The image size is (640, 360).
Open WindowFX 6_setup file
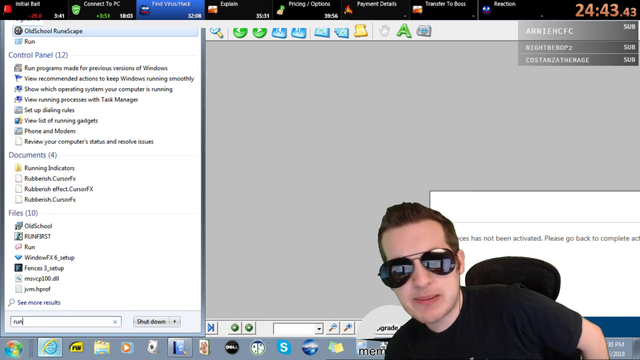coord(49,258)
